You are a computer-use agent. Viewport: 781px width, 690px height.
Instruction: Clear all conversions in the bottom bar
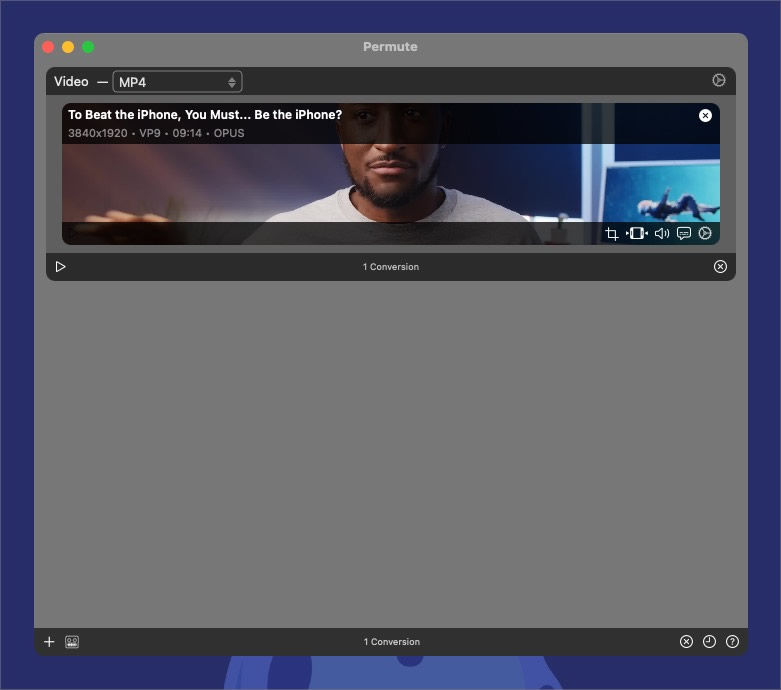686,642
